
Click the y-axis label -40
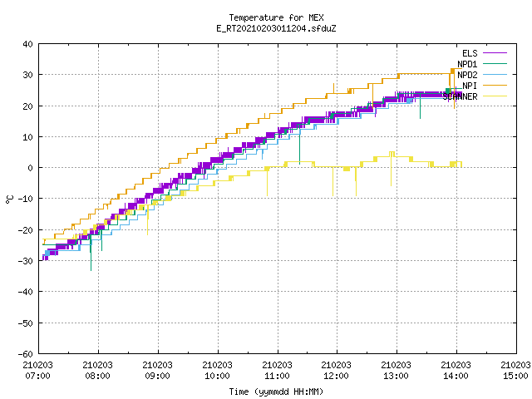coord(26,292)
